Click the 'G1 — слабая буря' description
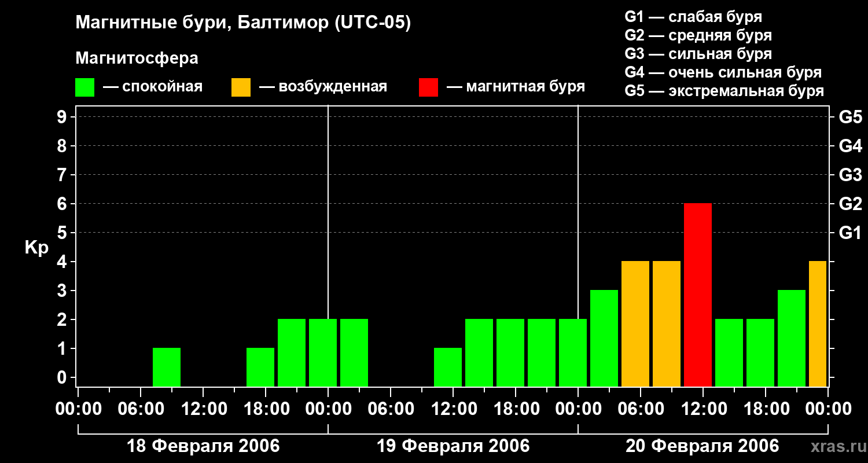This screenshot has height=463, width=868. pyautogui.click(x=693, y=17)
